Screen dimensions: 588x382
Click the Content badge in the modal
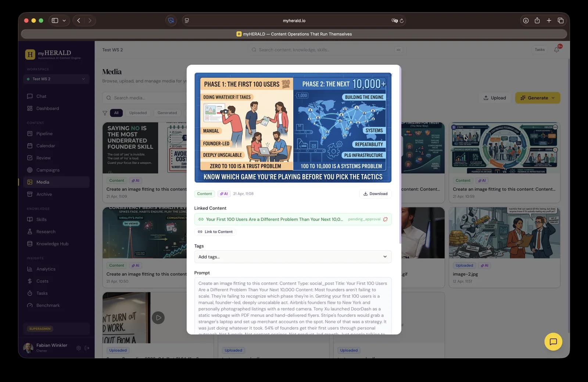point(204,194)
